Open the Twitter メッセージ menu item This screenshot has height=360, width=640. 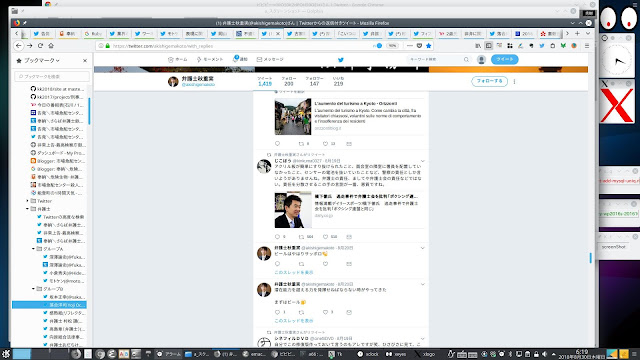[270, 60]
